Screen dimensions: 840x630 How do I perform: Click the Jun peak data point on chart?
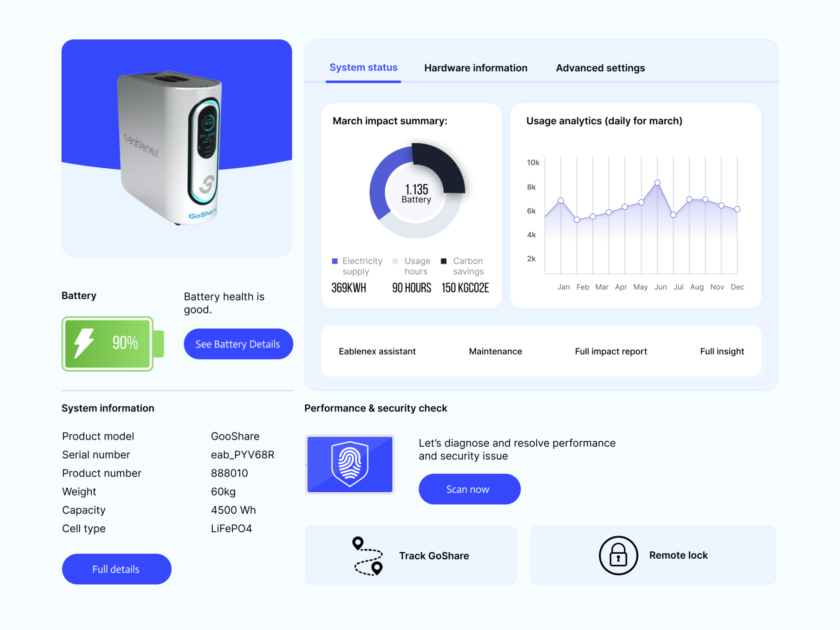(x=657, y=183)
